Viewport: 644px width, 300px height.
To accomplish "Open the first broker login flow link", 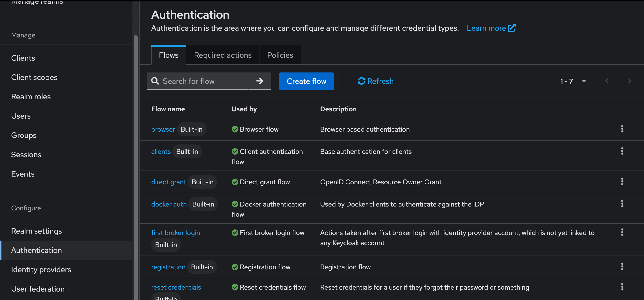I will point(176,233).
